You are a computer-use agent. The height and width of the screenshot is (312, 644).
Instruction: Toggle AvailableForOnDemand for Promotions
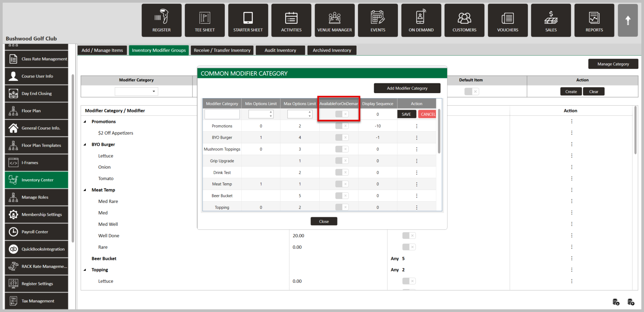(x=342, y=126)
